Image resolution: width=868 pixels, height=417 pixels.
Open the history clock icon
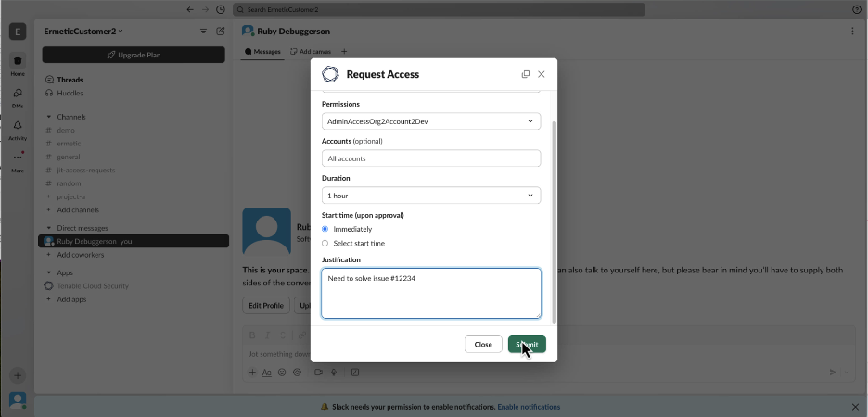[221, 9]
